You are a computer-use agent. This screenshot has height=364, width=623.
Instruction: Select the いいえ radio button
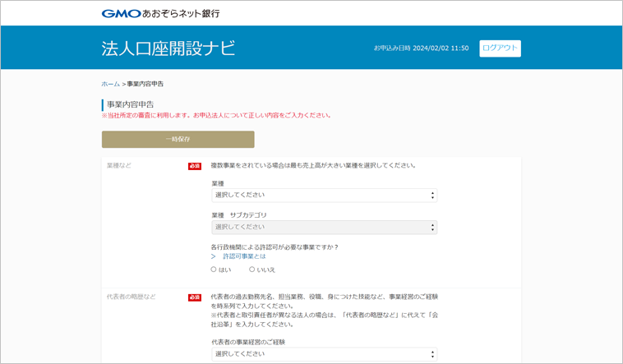tap(252, 270)
